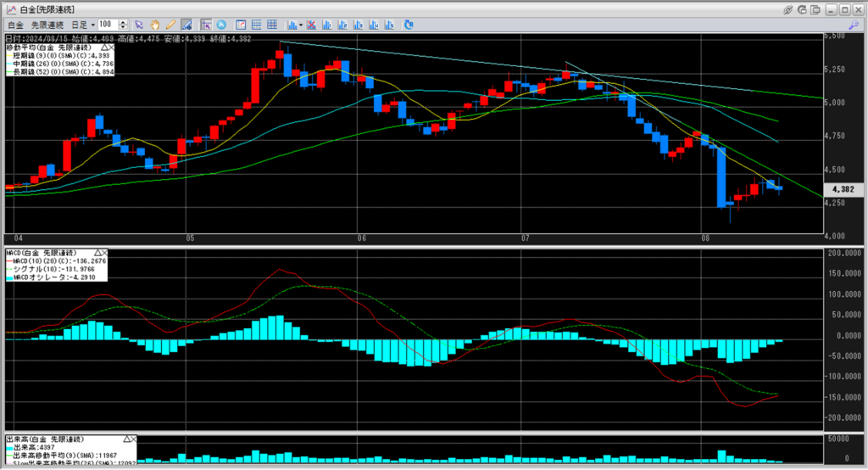Click the 白金 symbol menu item
The width and height of the screenshot is (868, 470).
click(15, 25)
